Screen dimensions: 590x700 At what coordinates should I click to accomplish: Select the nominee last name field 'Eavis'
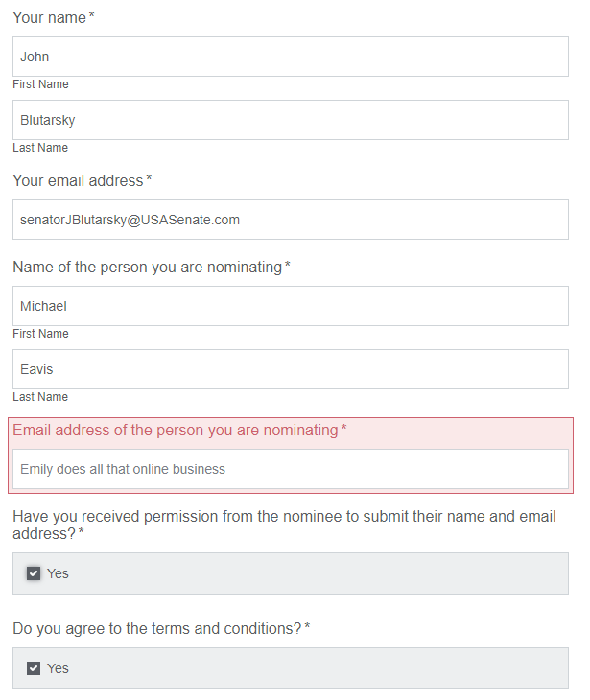click(x=291, y=369)
